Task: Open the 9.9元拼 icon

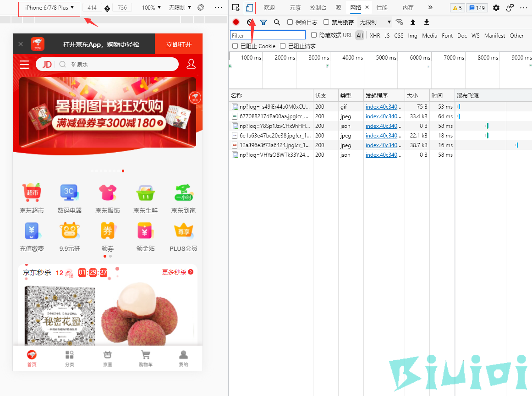Action: click(x=70, y=231)
